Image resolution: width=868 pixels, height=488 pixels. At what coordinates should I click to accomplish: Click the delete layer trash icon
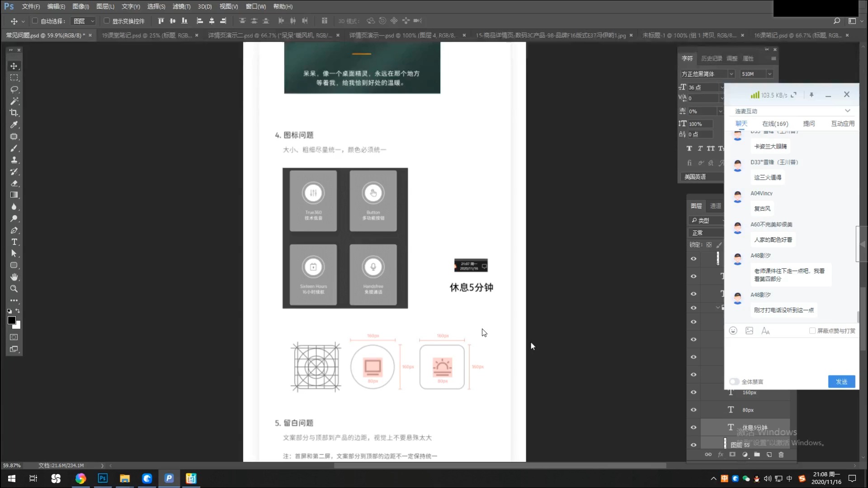pos(781,455)
